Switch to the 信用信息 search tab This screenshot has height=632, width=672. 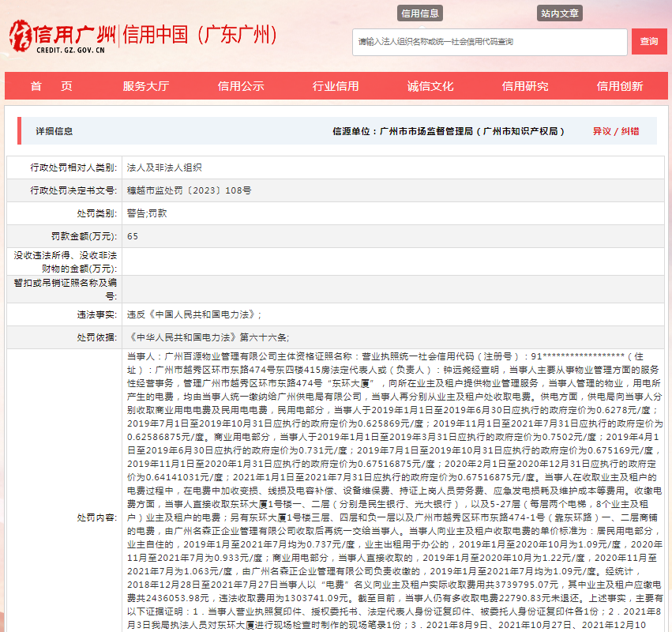click(420, 13)
